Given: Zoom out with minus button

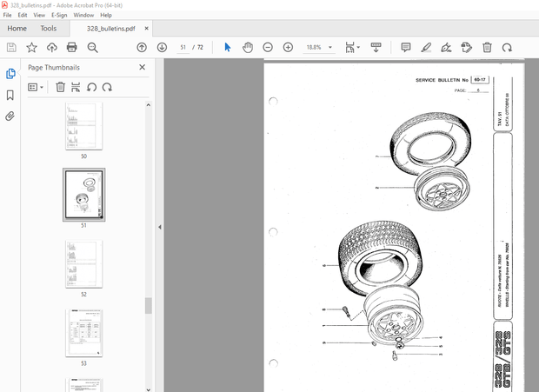Looking at the screenshot, I should [268, 48].
